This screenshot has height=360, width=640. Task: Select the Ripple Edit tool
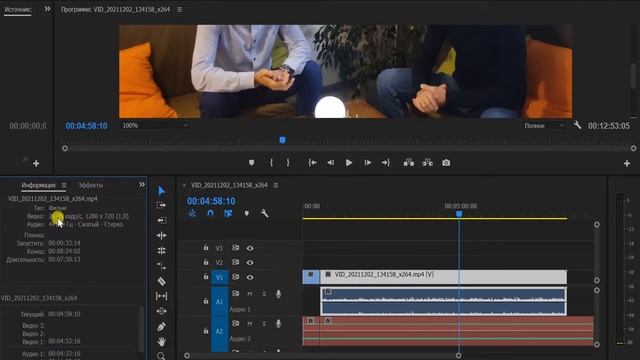(x=162, y=220)
